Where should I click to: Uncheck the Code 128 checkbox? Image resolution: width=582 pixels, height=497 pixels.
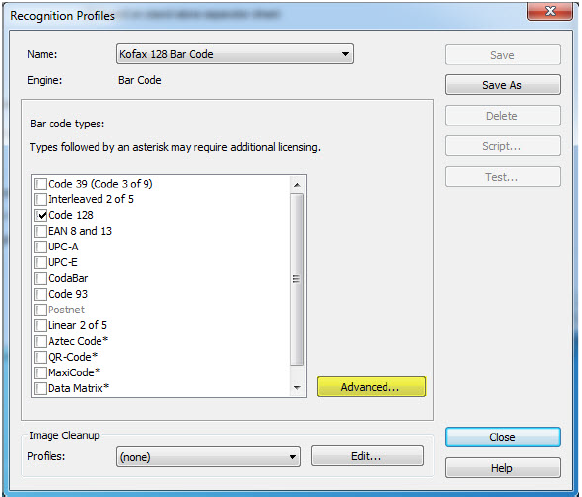(x=40, y=215)
